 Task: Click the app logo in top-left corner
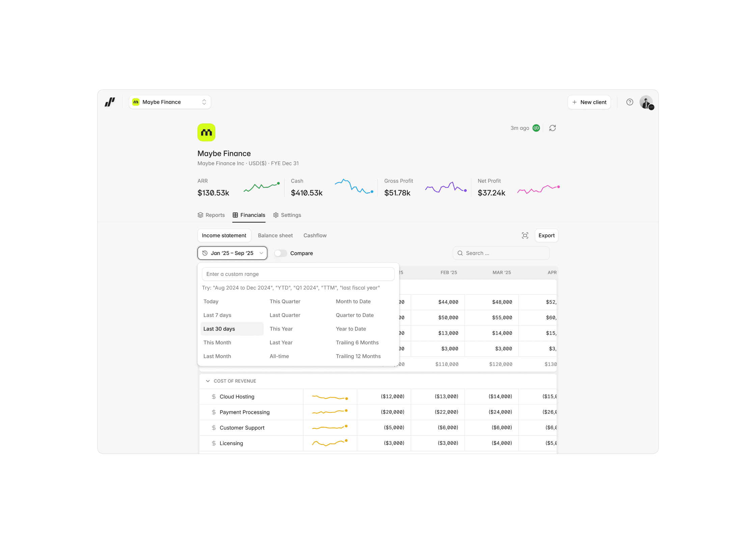pos(110,102)
